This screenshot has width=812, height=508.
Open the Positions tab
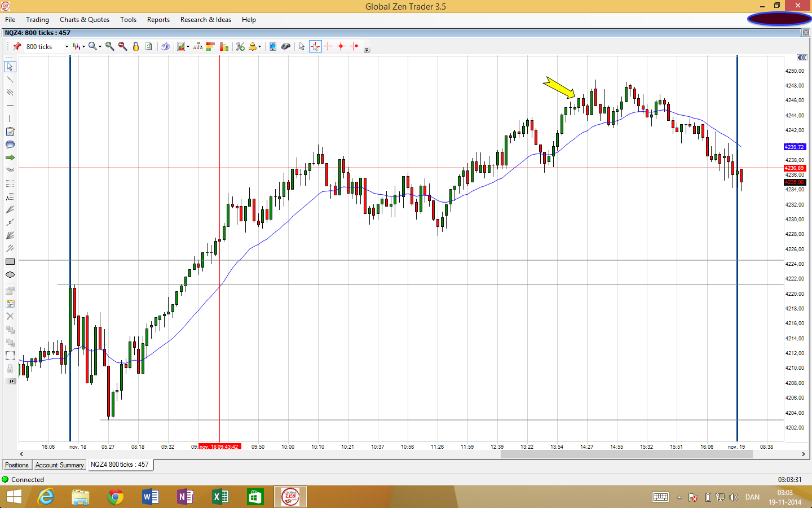coord(17,465)
